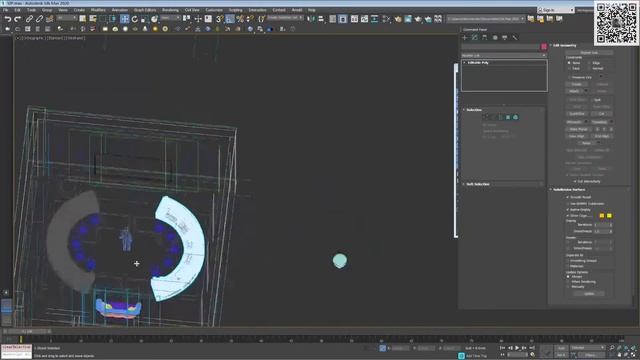Image resolution: width=640 pixels, height=360 pixels.
Task: Click the Redo arrow icon
Action: point(18,19)
